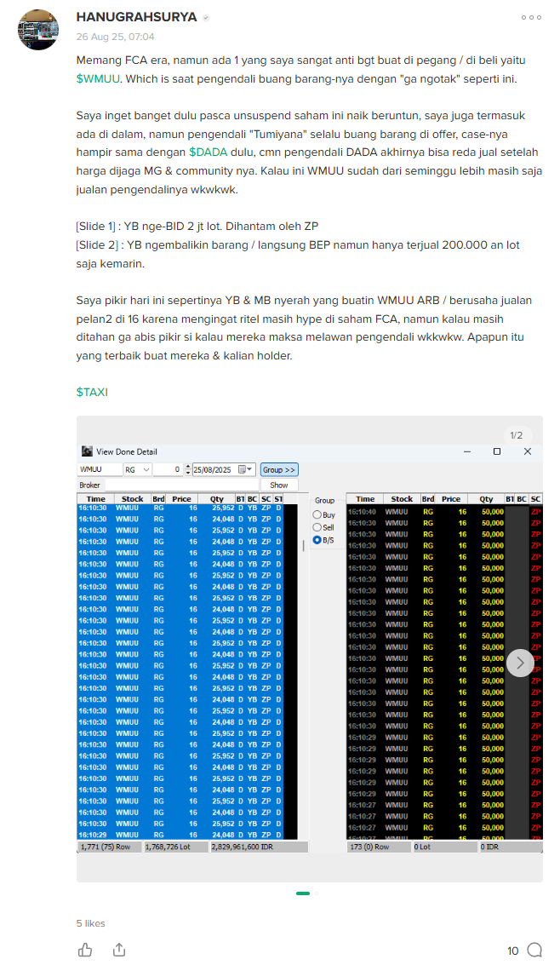The height and width of the screenshot is (965, 560).
Task: Select the 16:10:40 row in right table
Action: 443,511
